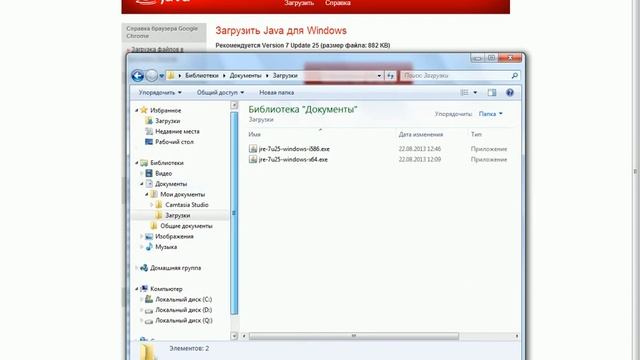
Task: Click the refresh button beside the address bar
Action: coord(391,76)
